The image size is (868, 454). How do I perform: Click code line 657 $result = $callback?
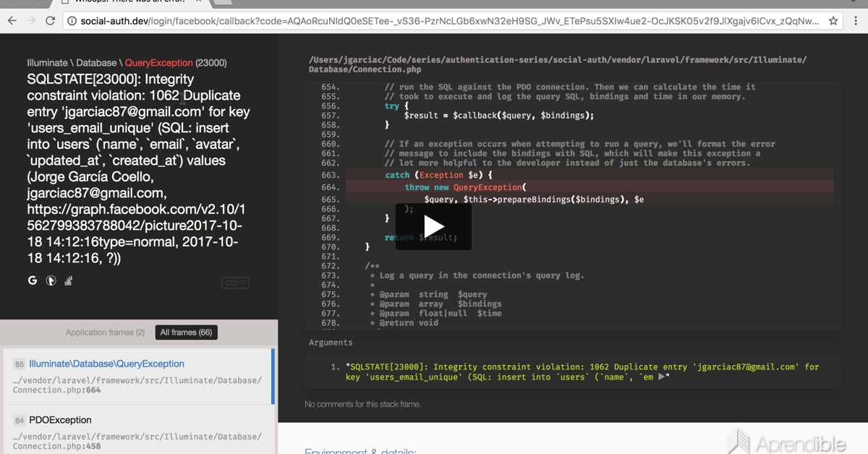coord(499,116)
